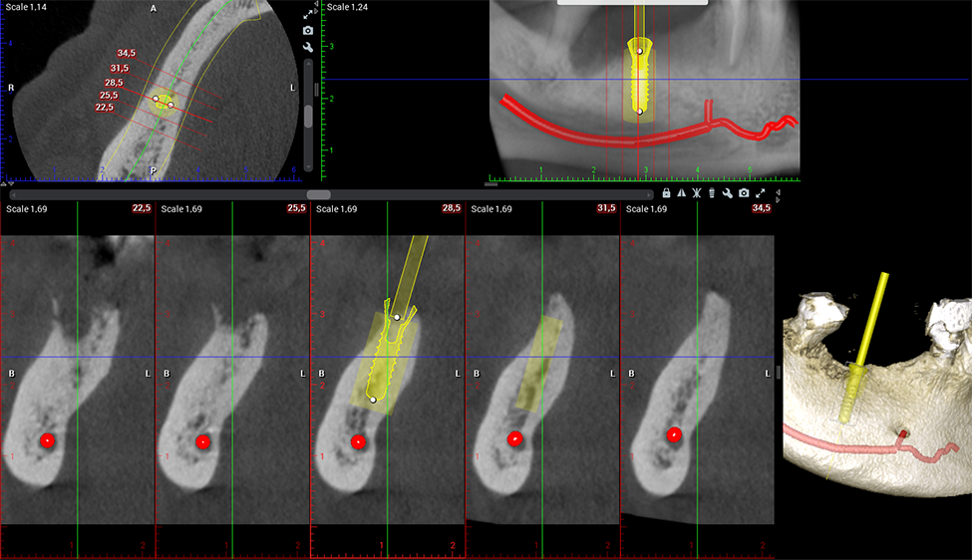Select the 28,5 slice label in axial view
The image size is (972, 560).
pos(114,83)
